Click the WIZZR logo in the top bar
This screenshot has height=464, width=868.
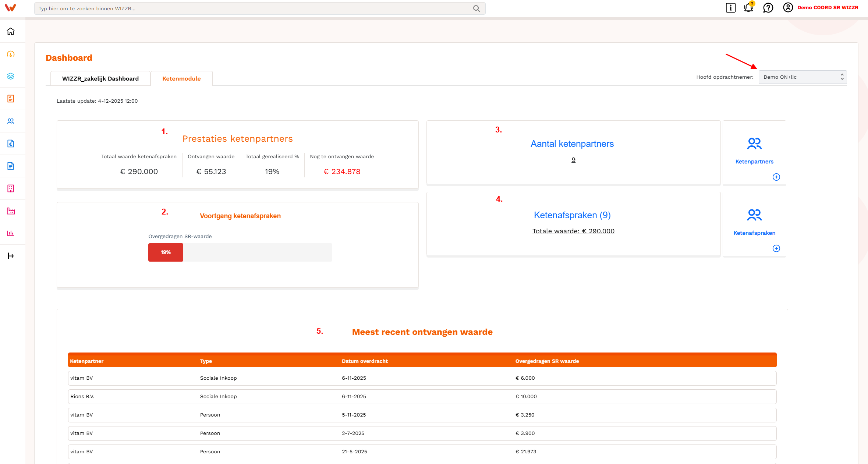[x=10, y=8]
